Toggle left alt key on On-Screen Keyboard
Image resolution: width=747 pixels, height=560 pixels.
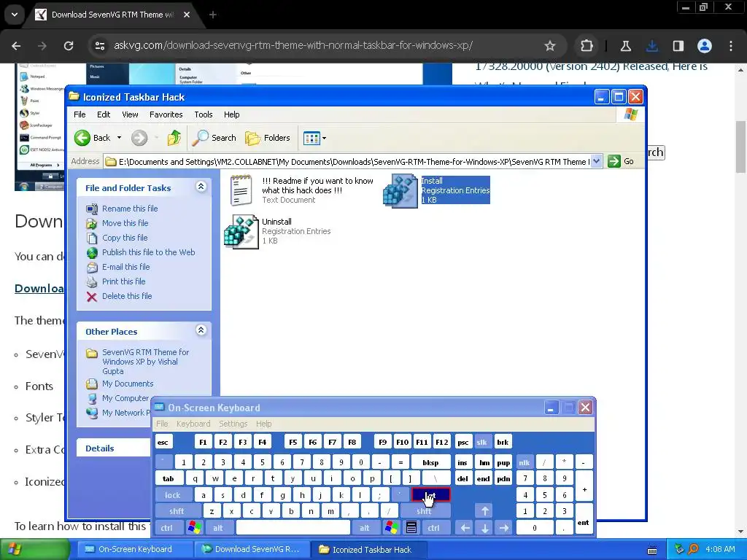point(217,528)
